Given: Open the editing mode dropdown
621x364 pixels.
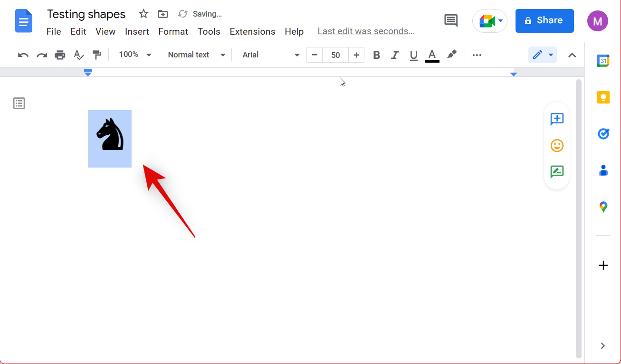Looking at the screenshot, I should [543, 55].
